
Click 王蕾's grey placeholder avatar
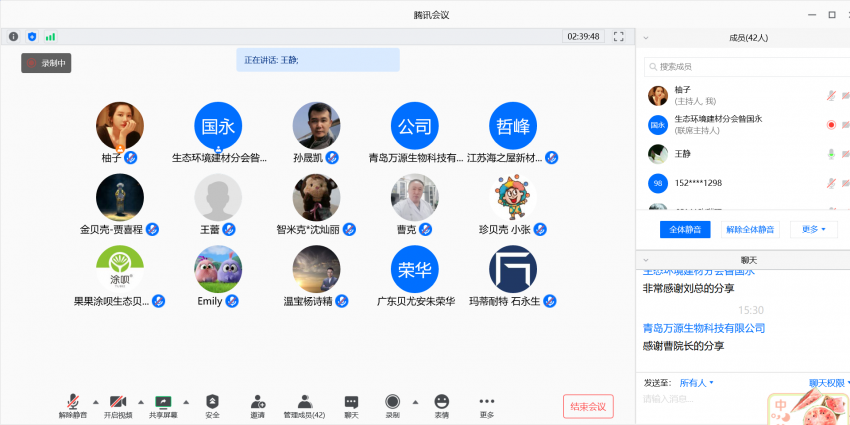point(218,197)
